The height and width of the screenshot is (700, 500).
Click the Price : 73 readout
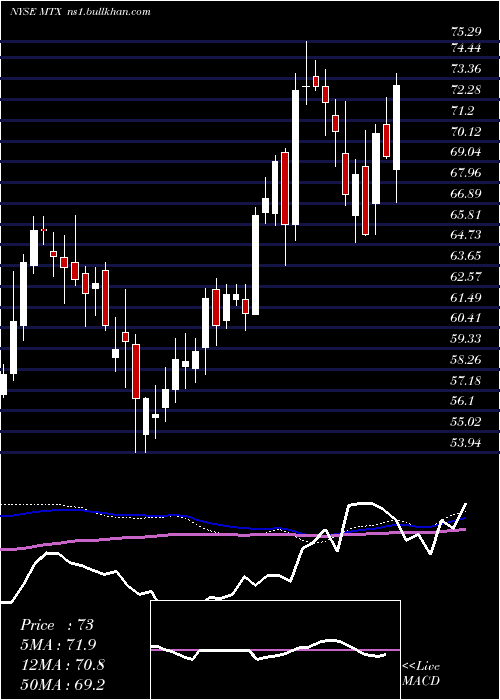click(57, 625)
